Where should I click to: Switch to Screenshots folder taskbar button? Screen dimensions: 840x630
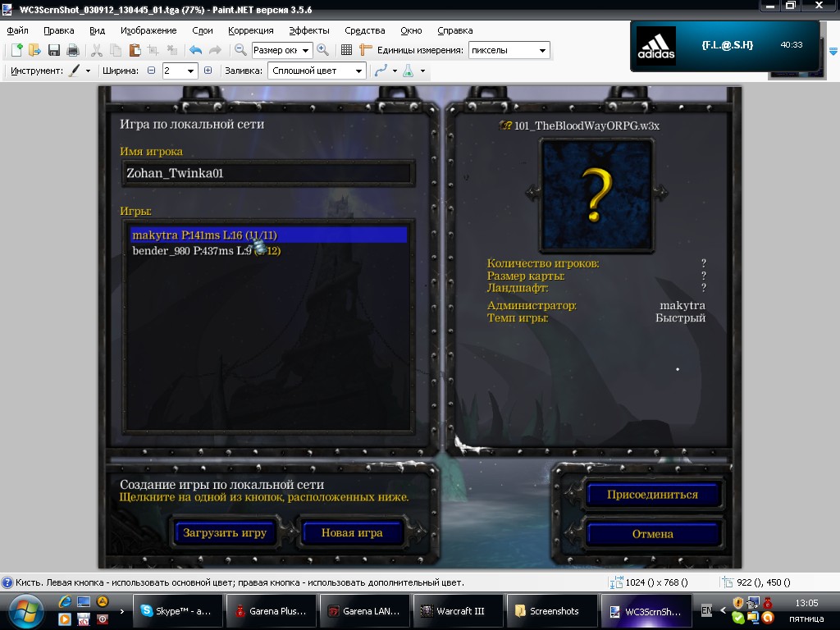[x=552, y=610]
